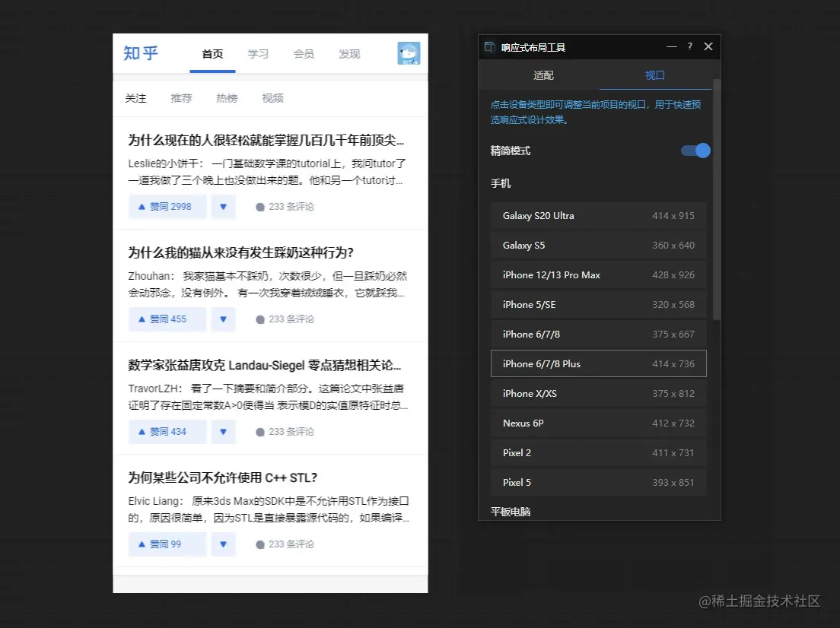Upvote the post with 赞同 2998

tap(167, 207)
